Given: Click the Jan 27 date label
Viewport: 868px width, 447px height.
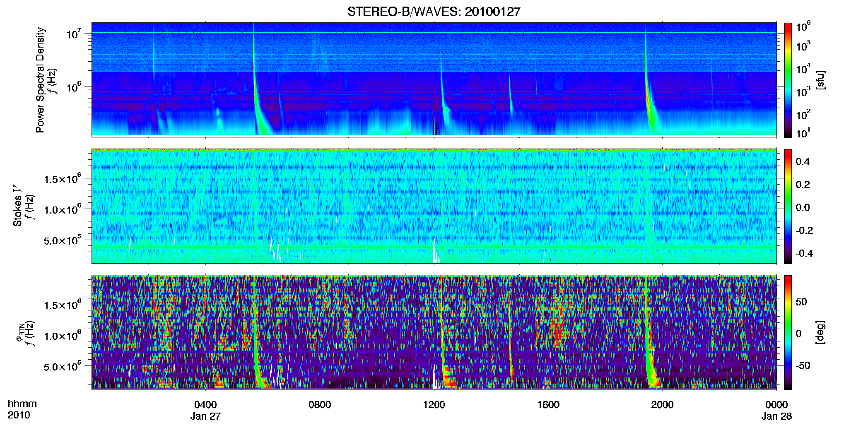Looking at the screenshot, I should (205, 416).
